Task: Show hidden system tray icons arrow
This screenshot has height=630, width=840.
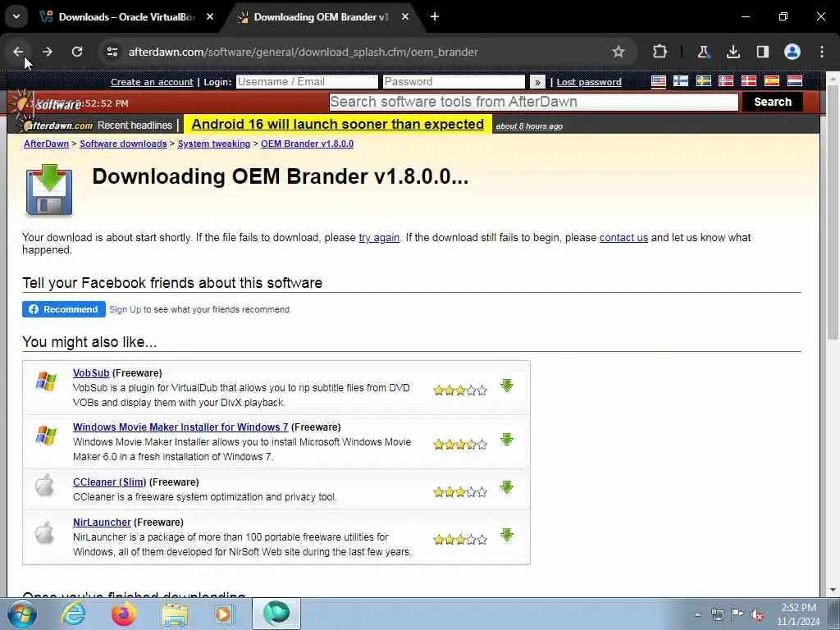Action: coord(697,614)
